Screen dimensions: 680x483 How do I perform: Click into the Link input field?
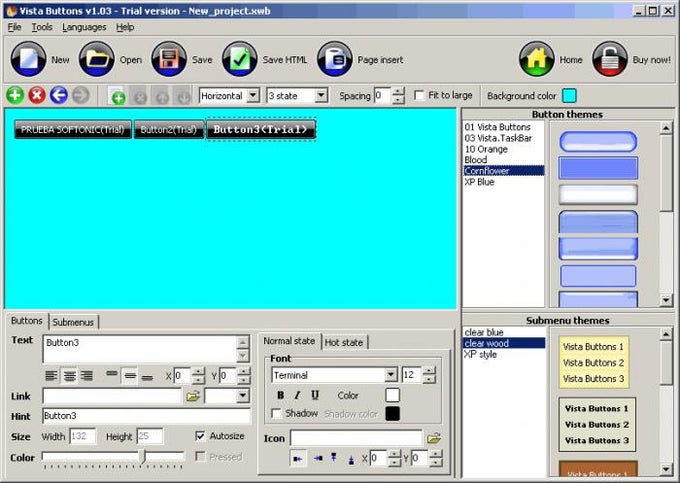click(x=112, y=395)
